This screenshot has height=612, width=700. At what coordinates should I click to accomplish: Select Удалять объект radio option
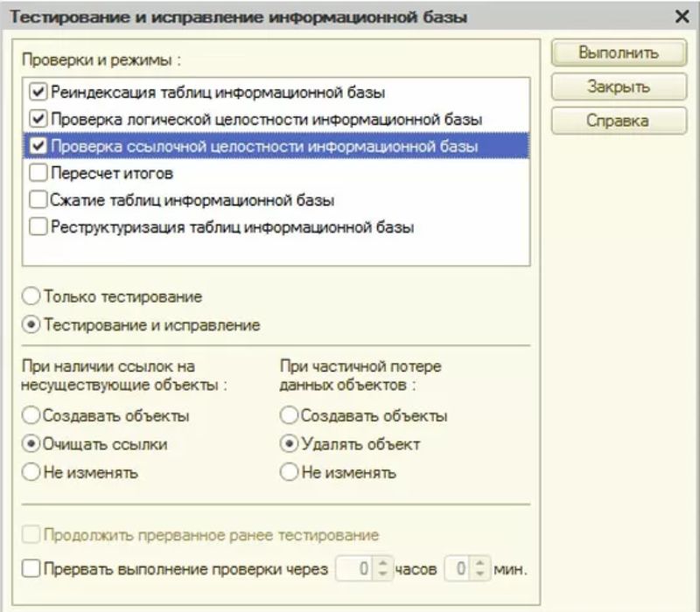(290, 444)
